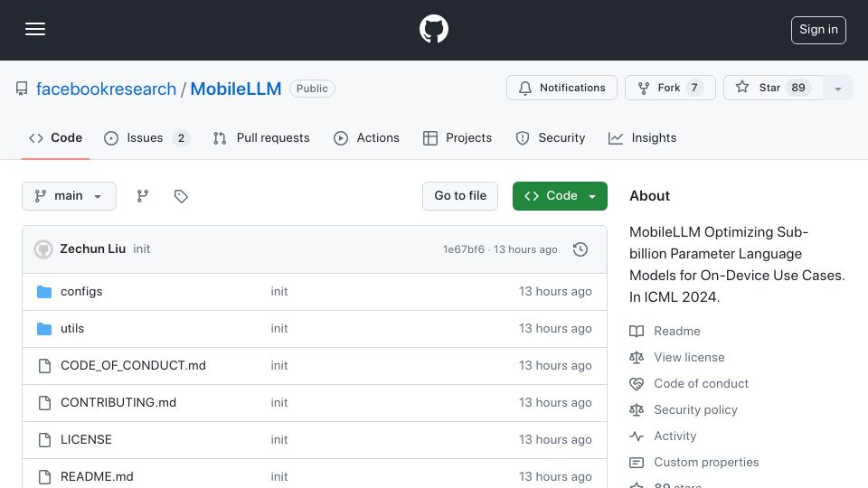Open the Pull requests tab
The width and height of the screenshot is (868, 488).
261,137
